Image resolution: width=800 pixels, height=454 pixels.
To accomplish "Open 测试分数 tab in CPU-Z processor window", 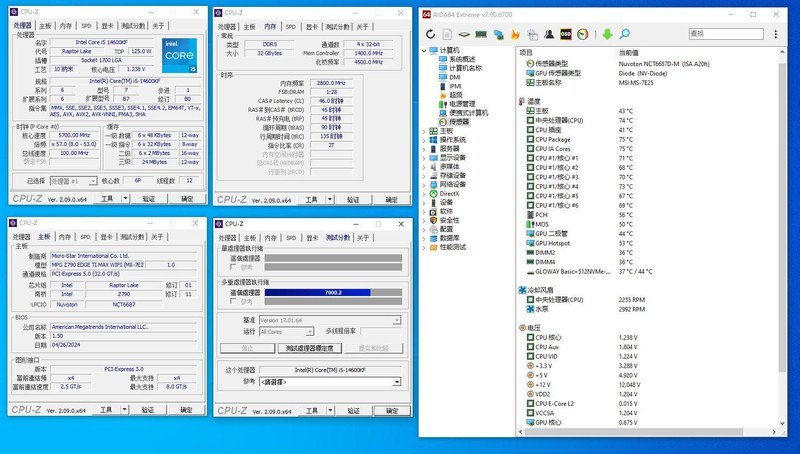I will [x=133, y=26].
